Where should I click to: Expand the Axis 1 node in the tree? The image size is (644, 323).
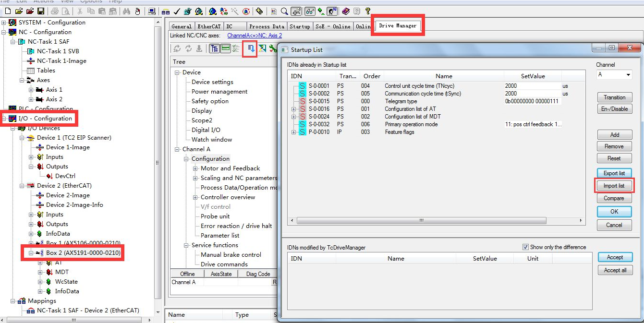pyautogui.click(x=31, y=90)
